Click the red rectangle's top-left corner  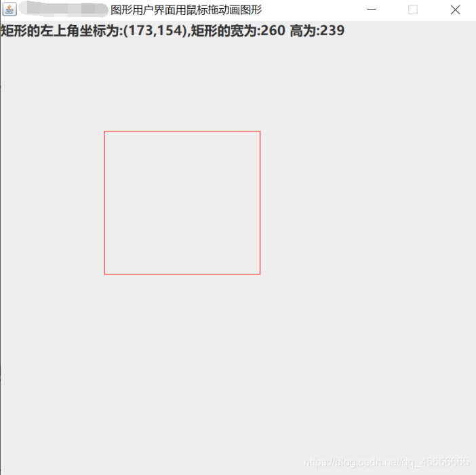[104, 131]
